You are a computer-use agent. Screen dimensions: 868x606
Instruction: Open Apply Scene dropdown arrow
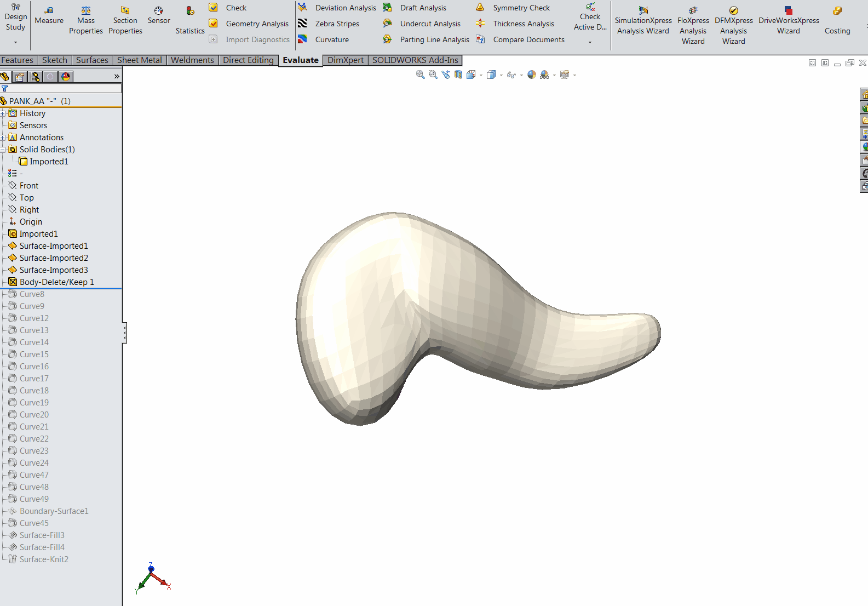[x=554, y=75]
